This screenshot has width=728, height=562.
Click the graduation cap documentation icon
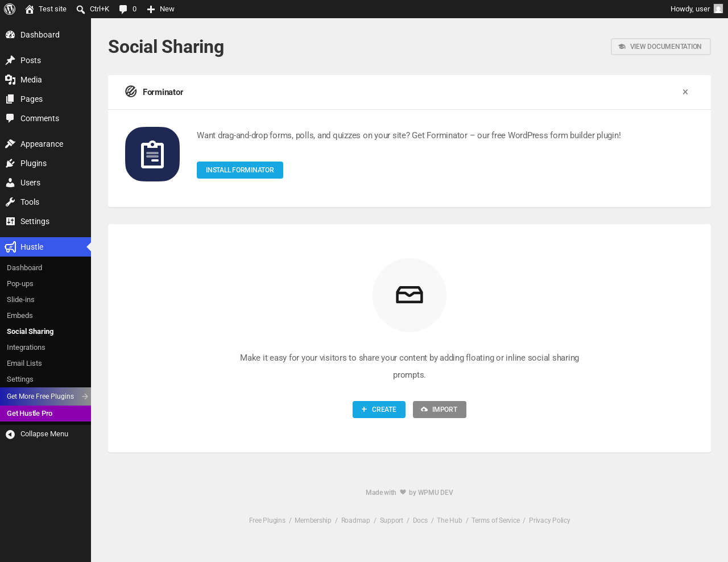[x=622, y=47]
